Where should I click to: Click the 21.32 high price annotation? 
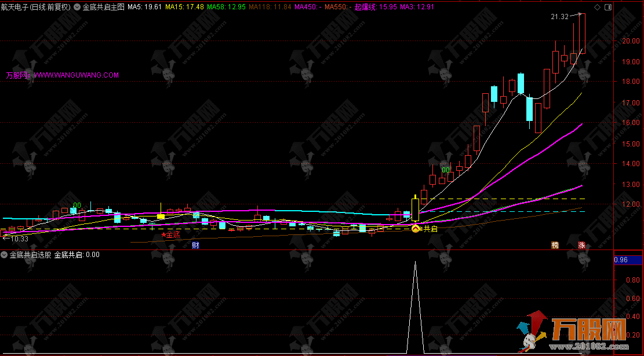click(x=559, y=17)
